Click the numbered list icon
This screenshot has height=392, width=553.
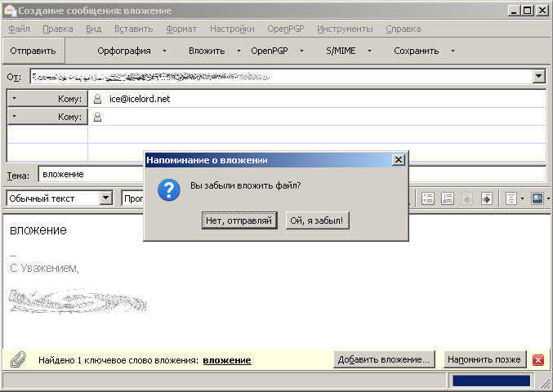click(x=447, y=198)
